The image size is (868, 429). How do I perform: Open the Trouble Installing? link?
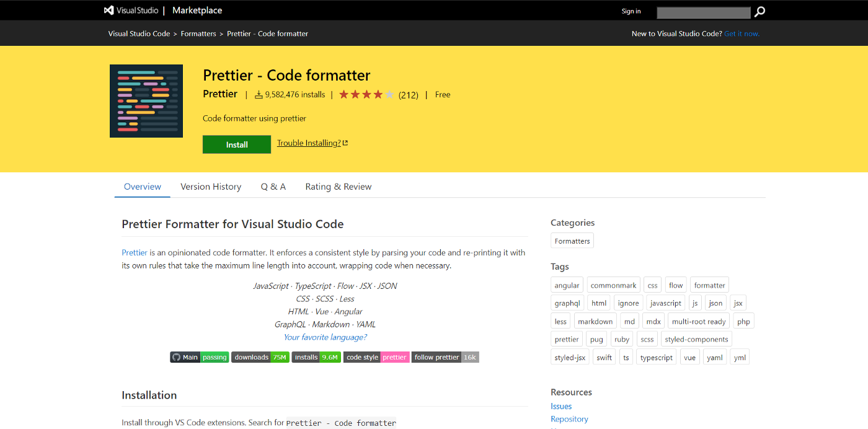[312, 143]
